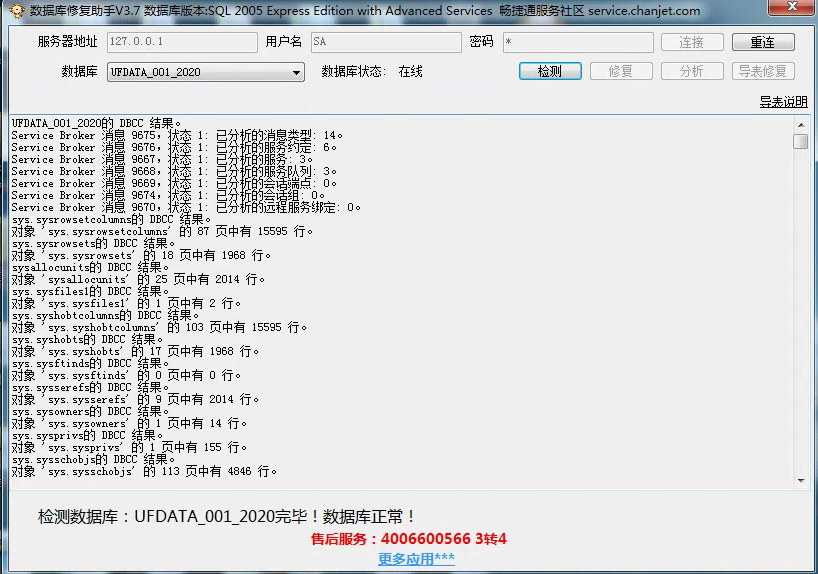This screenshot has width=818, height=574.
Task: Click the app icon in the title bar
Action: [17, 10]
